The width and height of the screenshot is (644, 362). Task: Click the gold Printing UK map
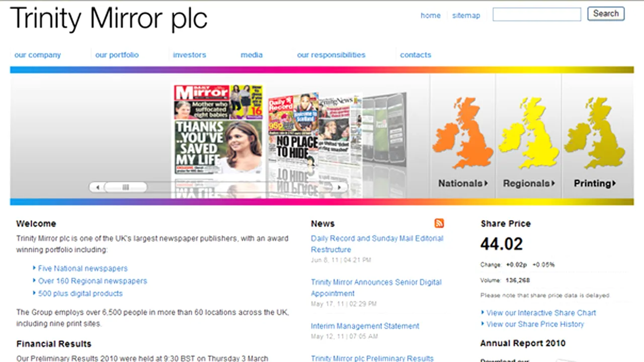coord(594,133)
